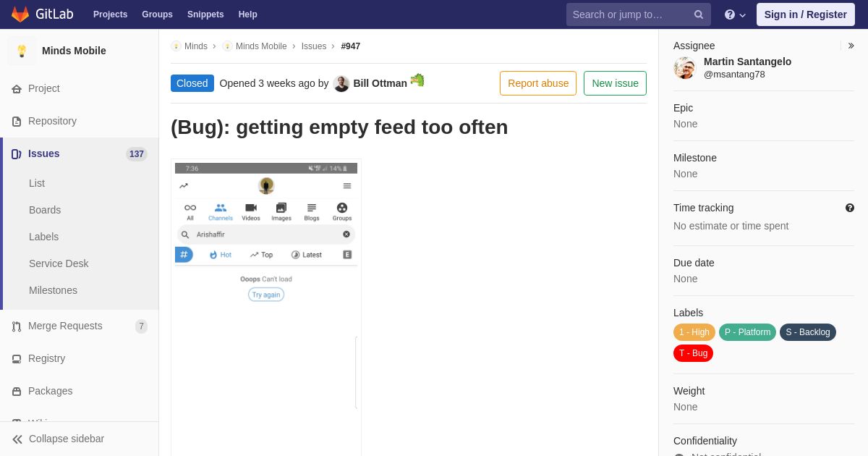Click the Merge Requests icon

click(17, 326)
